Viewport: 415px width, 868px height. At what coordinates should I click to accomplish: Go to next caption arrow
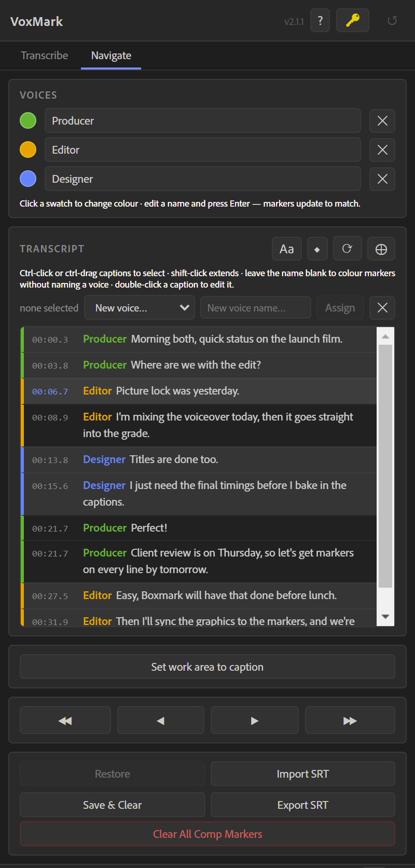254,721
